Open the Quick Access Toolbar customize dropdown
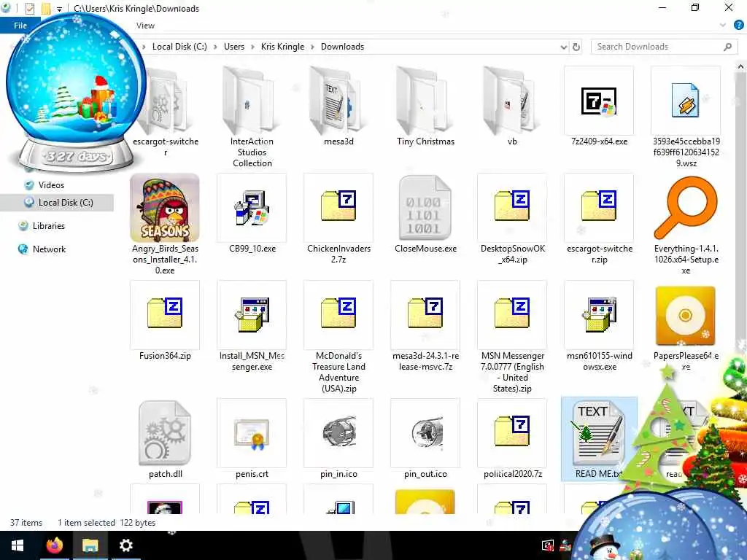Screen dimensions: 747x560 60,9
